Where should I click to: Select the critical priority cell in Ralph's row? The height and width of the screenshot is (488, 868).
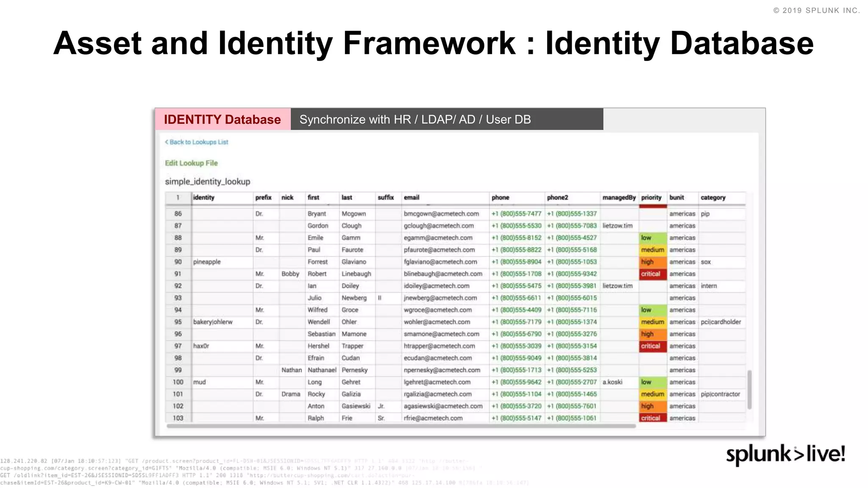pyautogui.click(x=653, y=418)
